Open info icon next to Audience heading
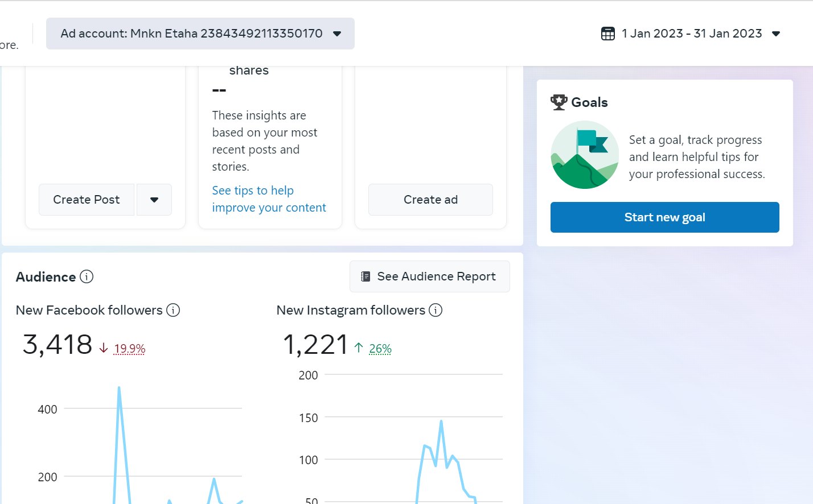This screenshot has width=813, height=504. (87, 276)
